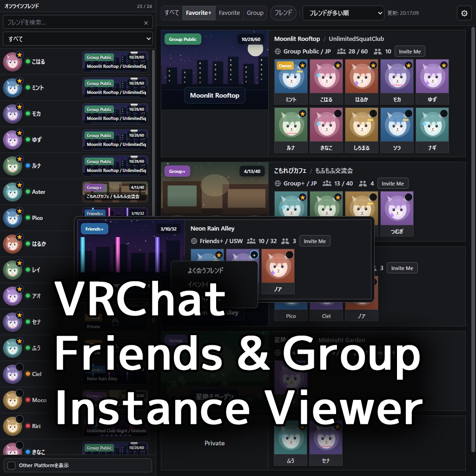
Task: Click the 更新: 20:17:09 timestamp
Action: pyautogui.click(x=403, y=13)
